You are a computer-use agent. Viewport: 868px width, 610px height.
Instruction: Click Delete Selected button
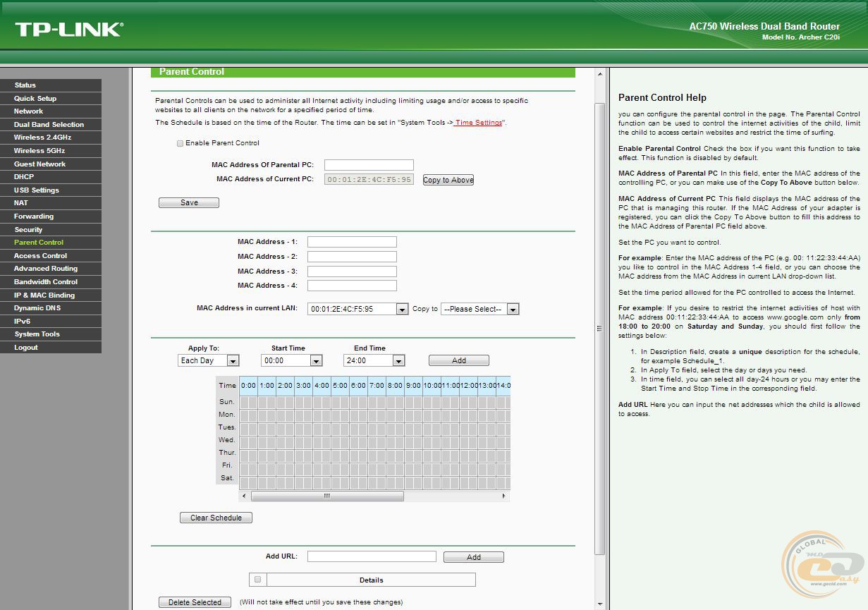(195, 602)
